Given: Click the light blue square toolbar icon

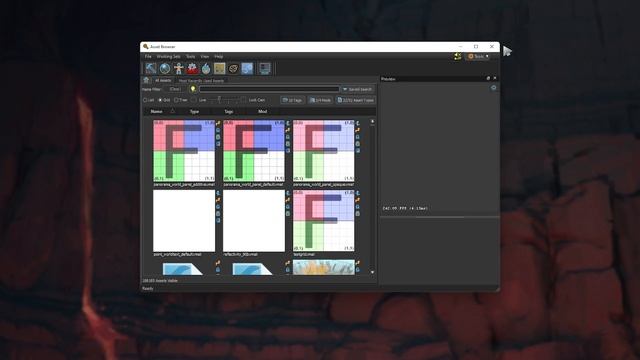Looking at the screenshot, I should [247, 68].
